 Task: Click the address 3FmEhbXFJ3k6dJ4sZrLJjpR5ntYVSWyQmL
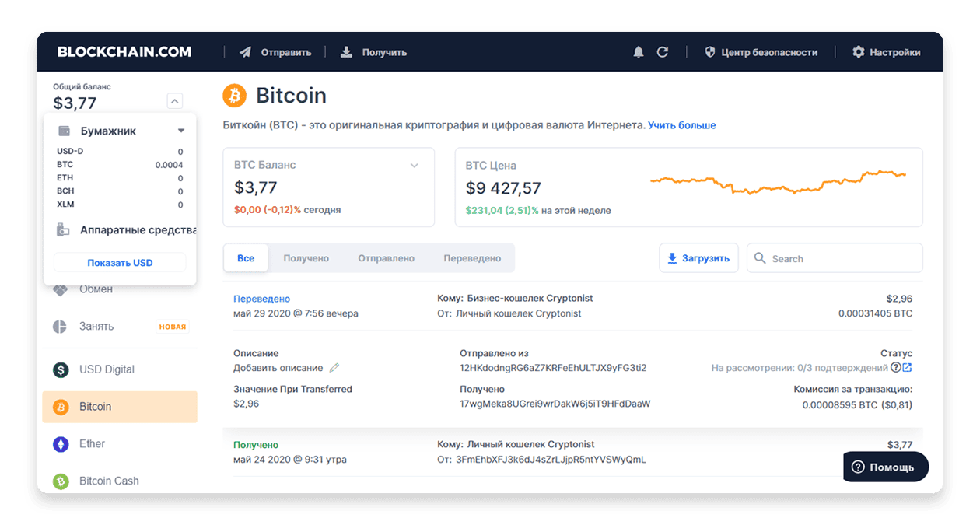(x=551, y=460)
